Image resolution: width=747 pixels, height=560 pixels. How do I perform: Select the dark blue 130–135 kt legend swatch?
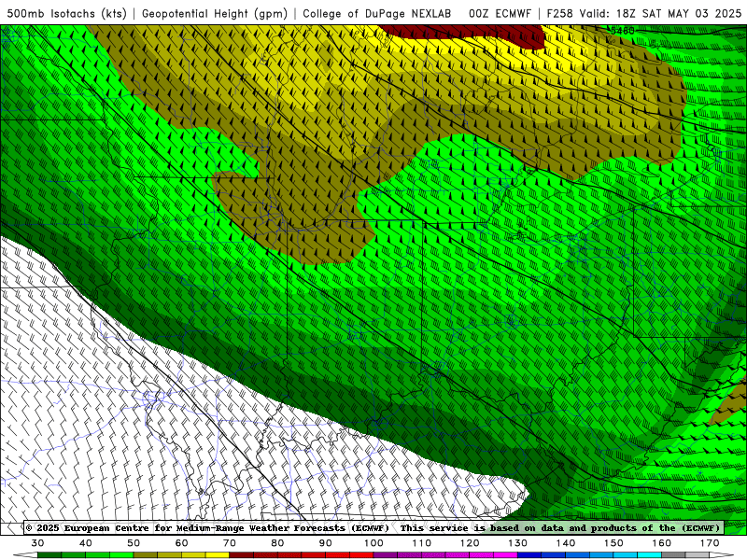(x=529, y=555)
